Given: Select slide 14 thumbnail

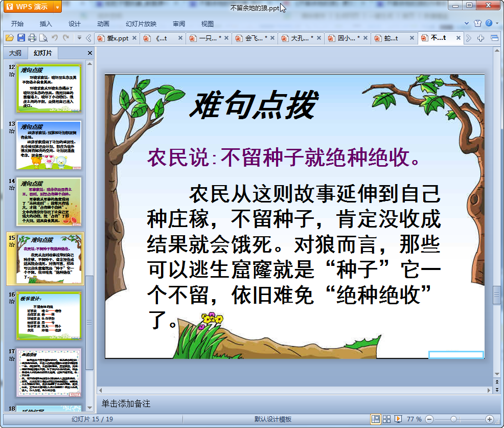Looking at the screenshot, I should click(49, 201).
